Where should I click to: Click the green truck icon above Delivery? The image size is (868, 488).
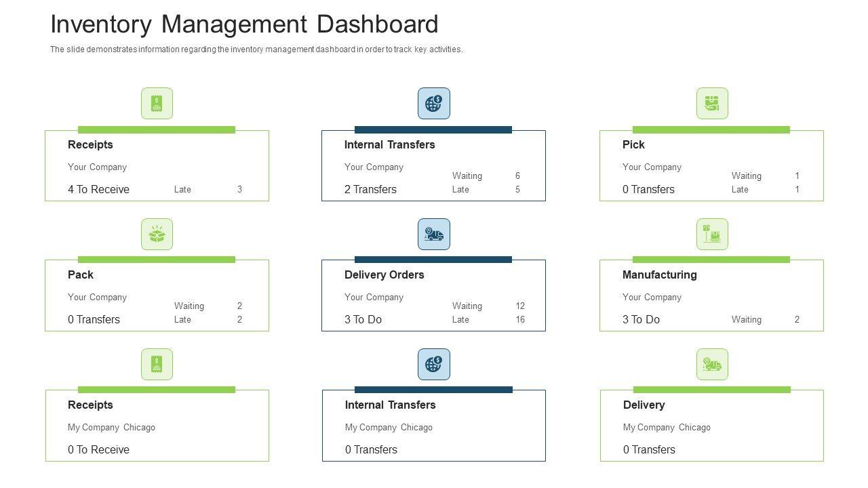711,365
